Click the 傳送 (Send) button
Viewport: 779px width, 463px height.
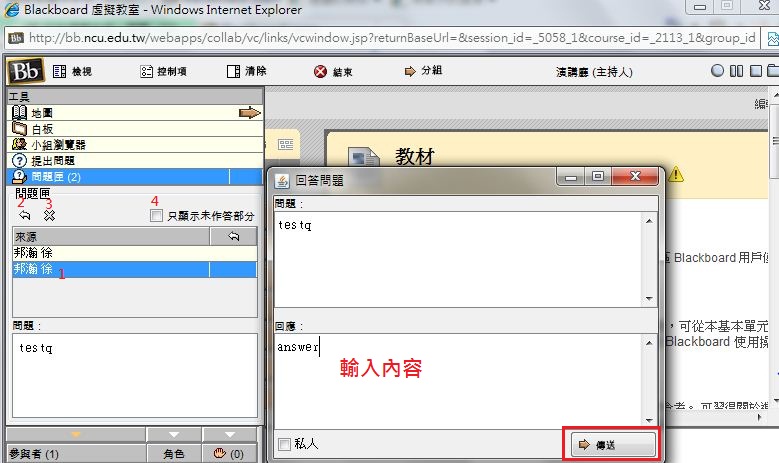pyautogui.click(x=613, y=443)
